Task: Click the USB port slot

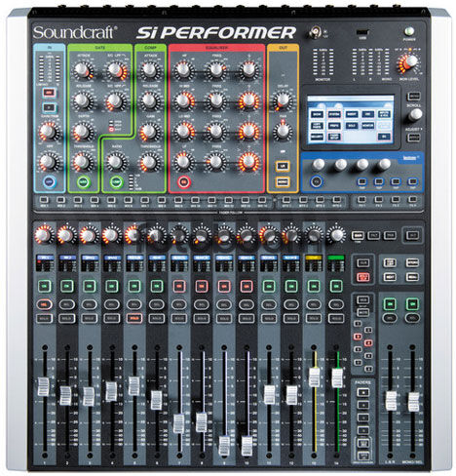Action: [x=362, y=32]
